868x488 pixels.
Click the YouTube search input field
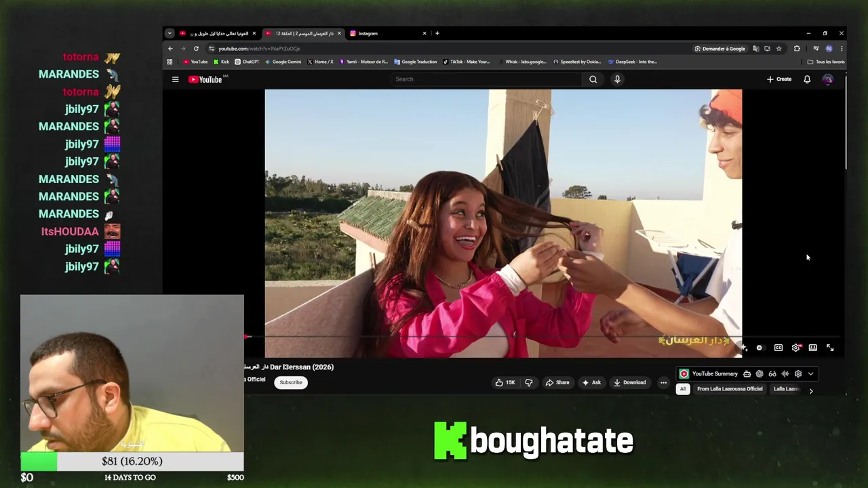click(x=486, y=79)
